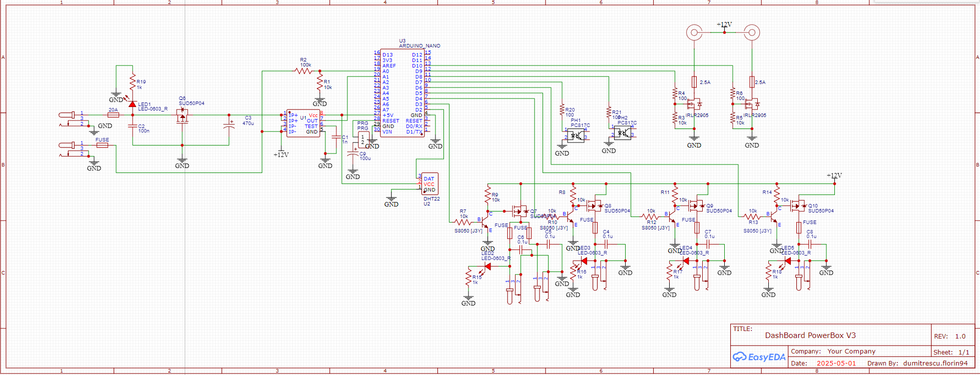This screenshot has height=375, width=980.
Task: Select the Q9 SUD50P04 MOSFET symbol
Action: tap(697, 205)
